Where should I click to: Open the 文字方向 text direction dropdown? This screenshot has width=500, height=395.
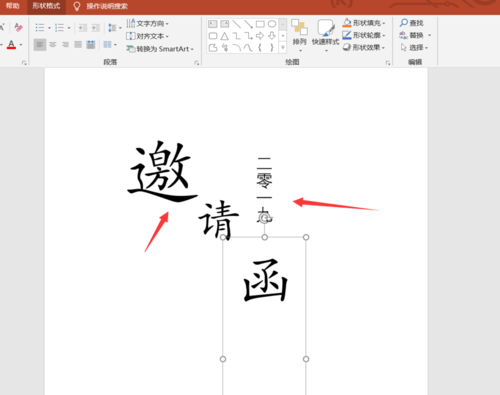click(148, 23)
